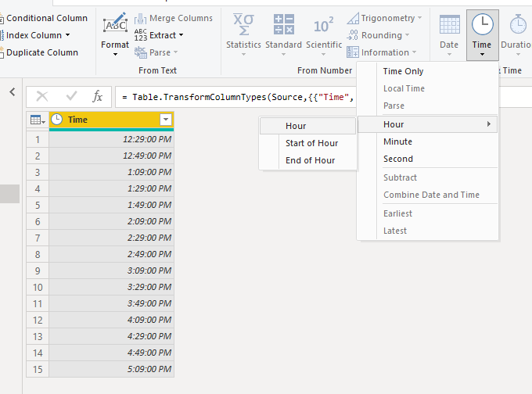Click the Conditional Column button
The height and width of the screenshot is (394, 532).
[44, 18]
